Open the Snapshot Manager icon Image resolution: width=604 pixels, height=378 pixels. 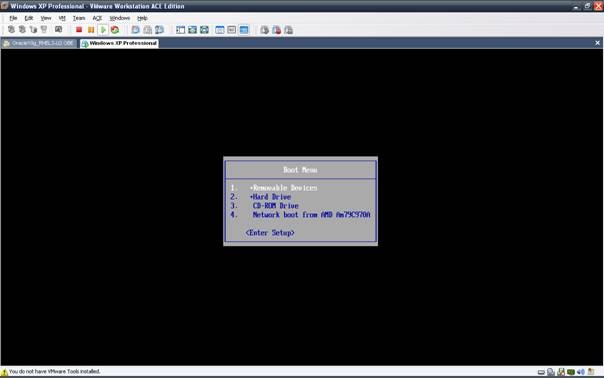pos(159,30)
